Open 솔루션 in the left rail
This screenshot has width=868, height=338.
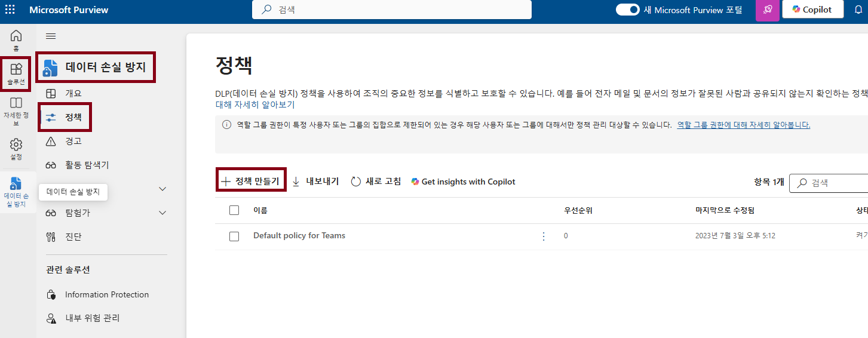click(x=16, y=74)
